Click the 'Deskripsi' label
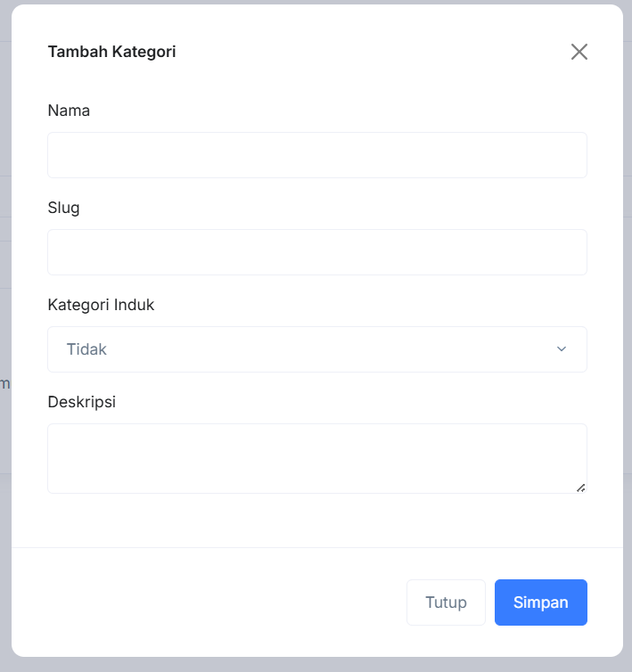This screenshot has width=632, height=672. coord(81,402)
